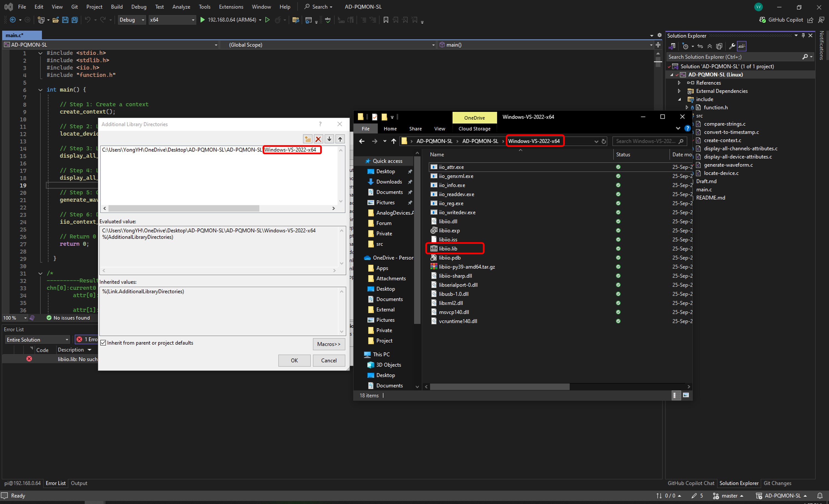Switch Explorer to large icons view

(x=686, y=395)
